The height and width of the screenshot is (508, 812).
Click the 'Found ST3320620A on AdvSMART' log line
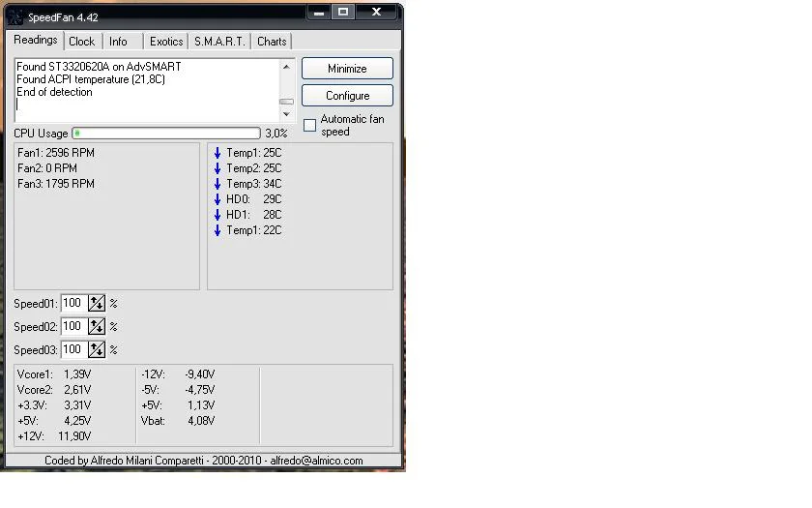pos(99,67)
